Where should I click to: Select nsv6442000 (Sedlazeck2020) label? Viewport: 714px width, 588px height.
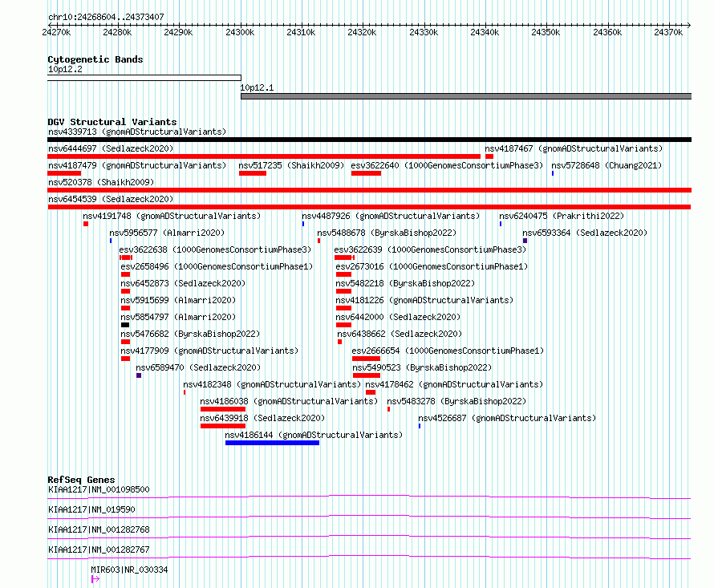(x=398, y=317)
